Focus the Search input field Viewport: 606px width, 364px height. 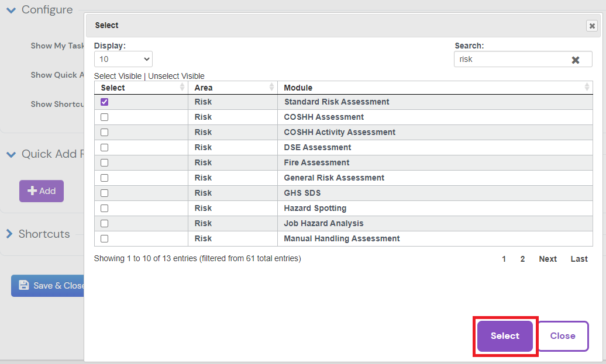[509, 59]
